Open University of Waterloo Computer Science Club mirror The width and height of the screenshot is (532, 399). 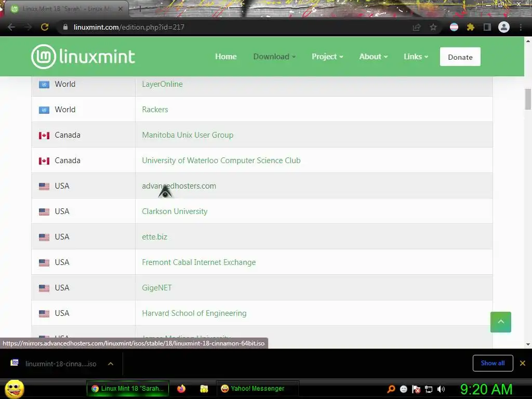coord(221,161)
